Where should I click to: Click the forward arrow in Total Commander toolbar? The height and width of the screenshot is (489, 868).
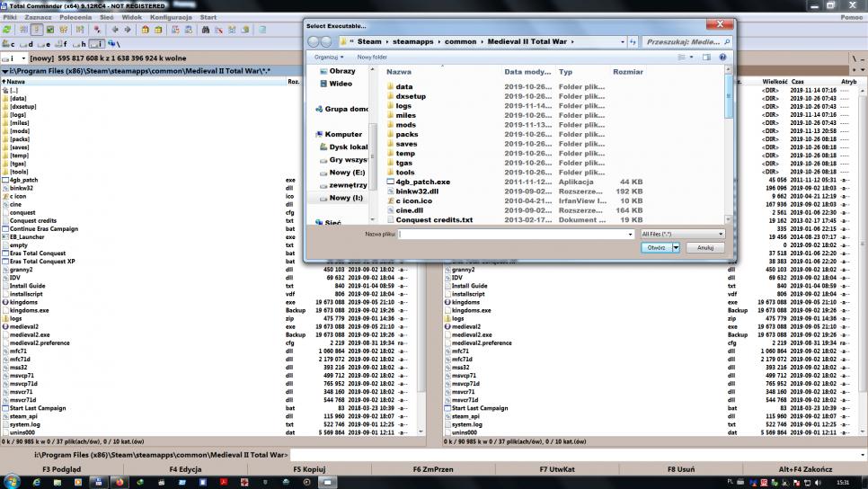click(x=127, y=30)
